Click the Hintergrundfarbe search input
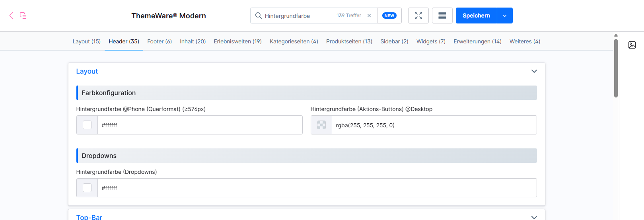The image size is (644, 220). pos(298,16)
